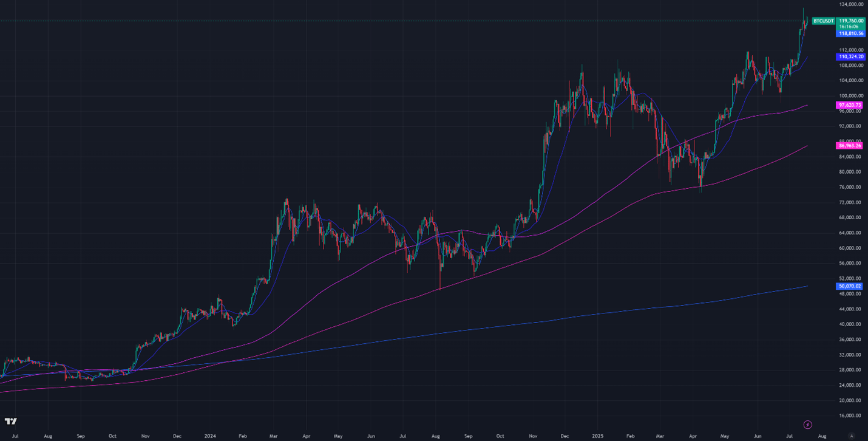This screenshot has width=868, height=441.
Task: Click the 108,000.00 price axis tick
Action: (x=851, y=65)
